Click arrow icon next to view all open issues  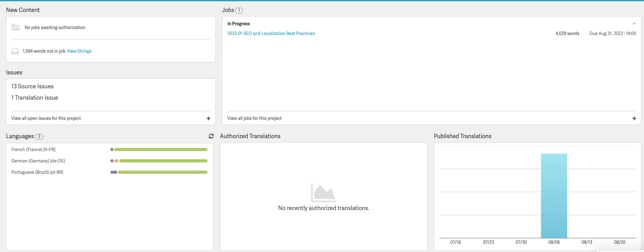208,118
